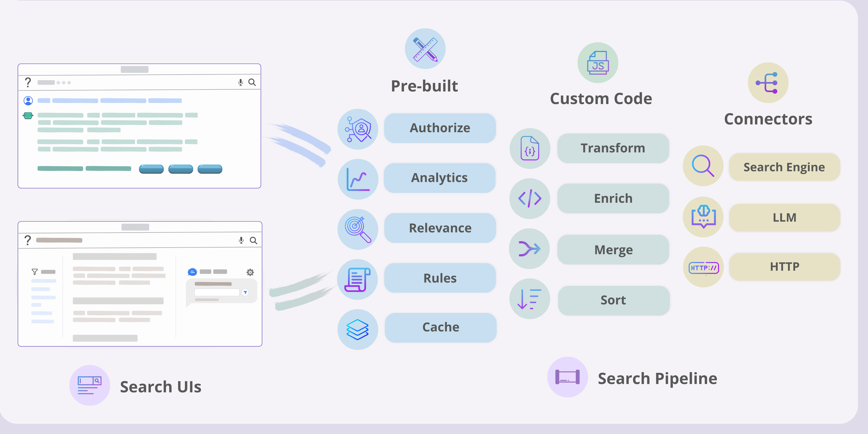Select the Pre-built pencil and ruler icon

coord(425,49)
